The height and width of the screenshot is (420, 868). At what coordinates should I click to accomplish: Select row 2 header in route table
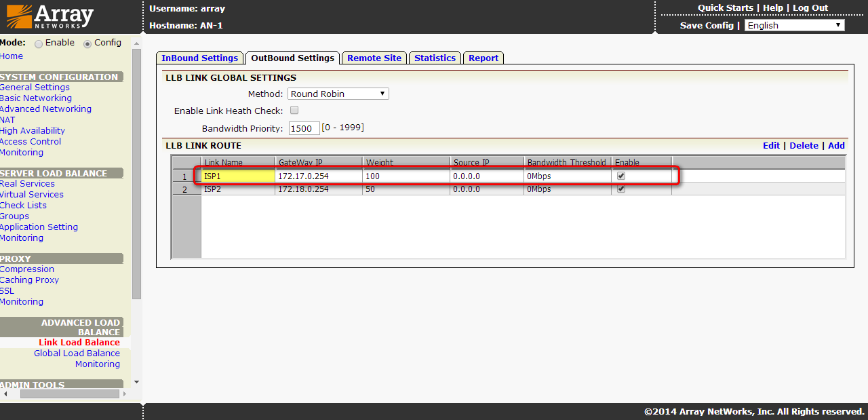tap(186, 189)
